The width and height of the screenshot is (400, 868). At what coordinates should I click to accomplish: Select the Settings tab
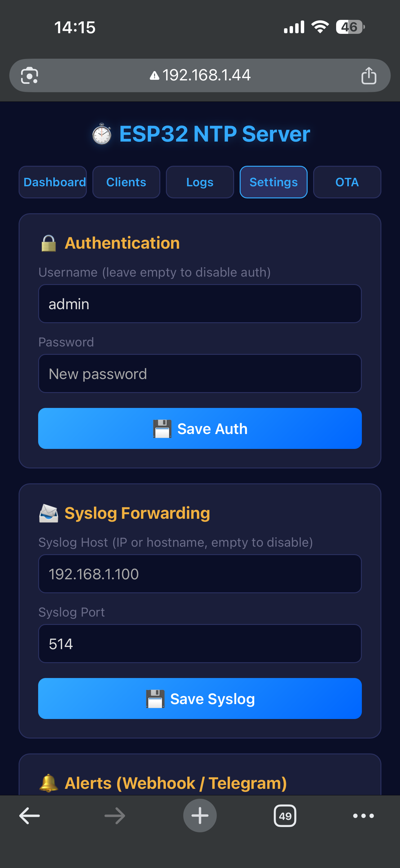coord(273,182)
